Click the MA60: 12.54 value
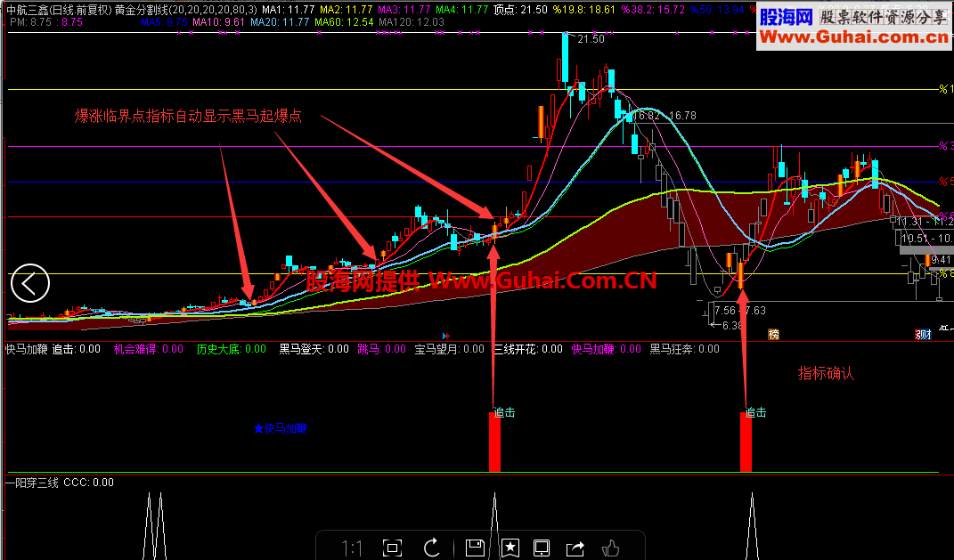Image resolution: width=954 pixels, height=560 pixels. pyautogui.click(x=343, y=22)
